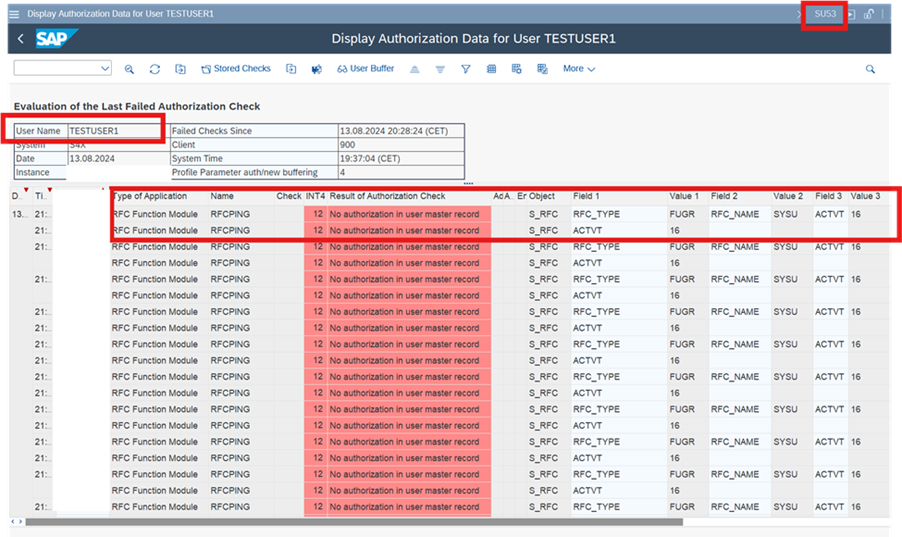Expand the More menu

(579, 69)
